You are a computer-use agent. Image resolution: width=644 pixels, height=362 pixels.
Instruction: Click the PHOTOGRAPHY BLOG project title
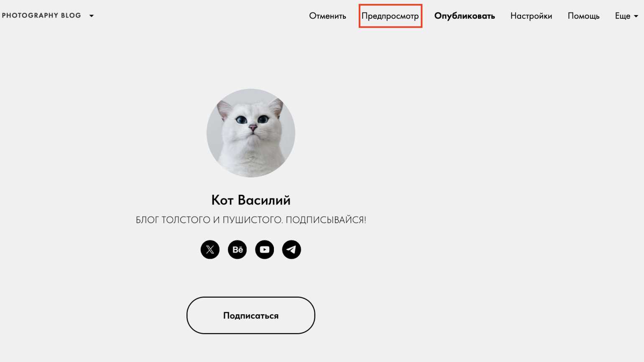click(41, 15)
